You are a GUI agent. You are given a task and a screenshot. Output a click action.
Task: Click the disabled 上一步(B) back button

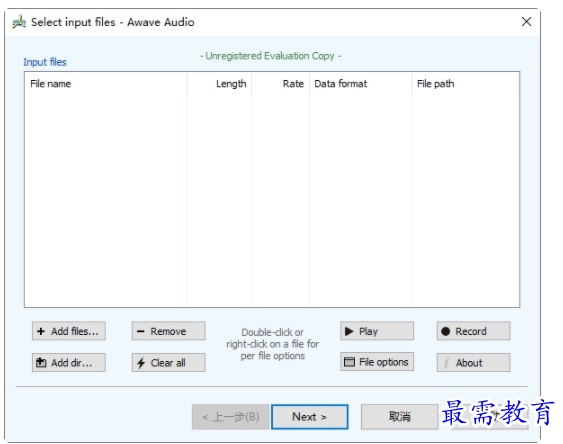click(231, 417)
